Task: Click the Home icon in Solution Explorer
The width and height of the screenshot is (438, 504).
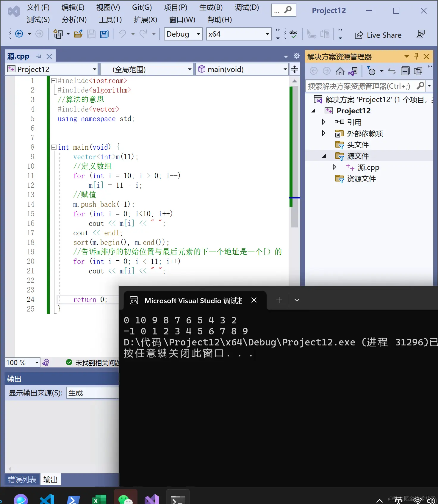Action: pos(340,71)
